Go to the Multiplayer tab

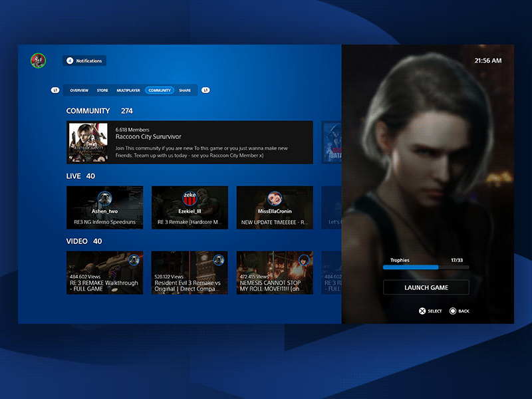click(x=128, y=90)
